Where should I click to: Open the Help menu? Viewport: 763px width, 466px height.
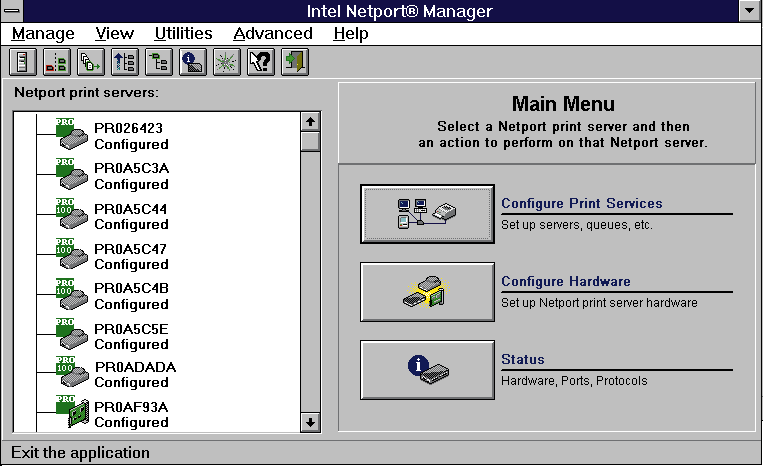pos(351,34)
